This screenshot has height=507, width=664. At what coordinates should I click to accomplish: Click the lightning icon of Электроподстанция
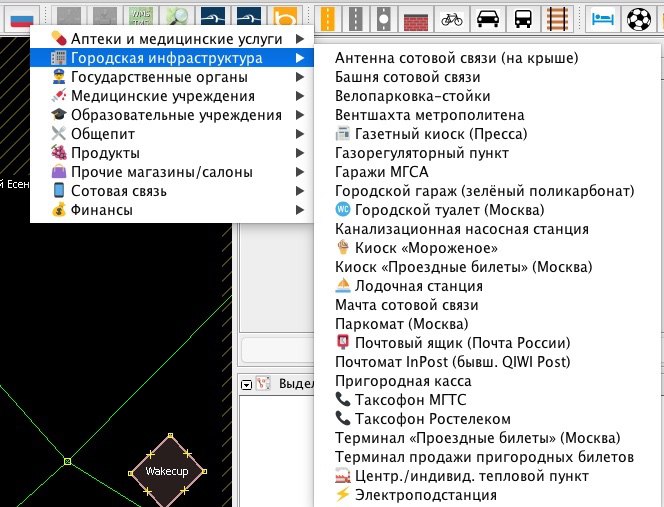click(343, 494)
